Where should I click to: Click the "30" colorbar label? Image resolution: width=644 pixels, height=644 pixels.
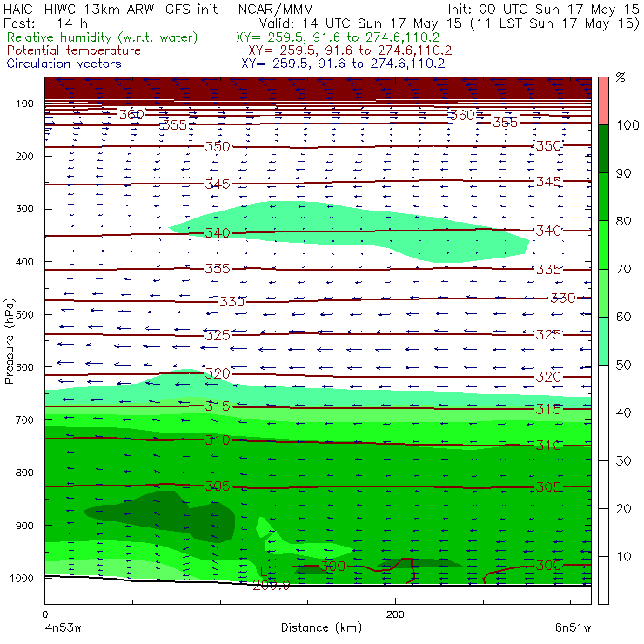623,461
